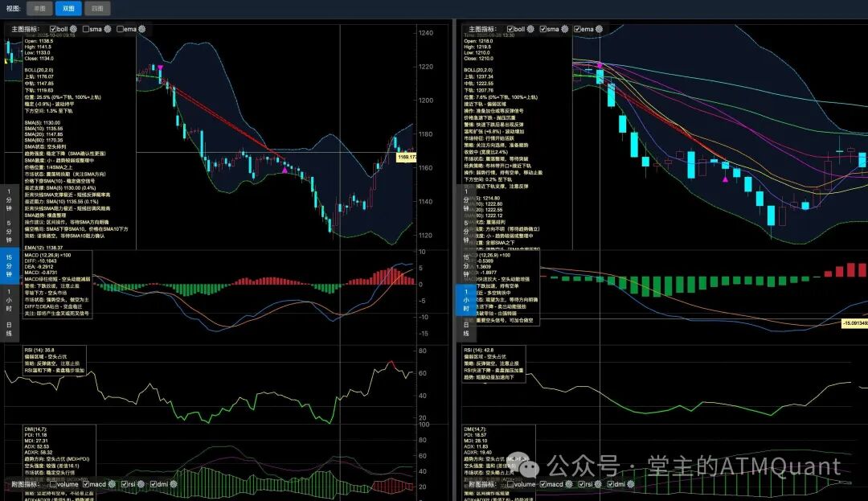
Task: Switch to 单图 single view
Action: (x=39, y=8)
